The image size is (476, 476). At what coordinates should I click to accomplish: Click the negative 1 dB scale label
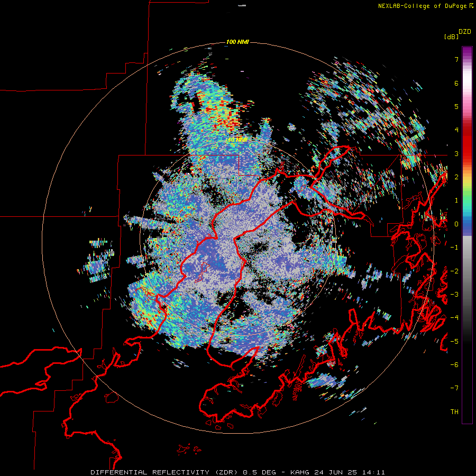[454, 248]
